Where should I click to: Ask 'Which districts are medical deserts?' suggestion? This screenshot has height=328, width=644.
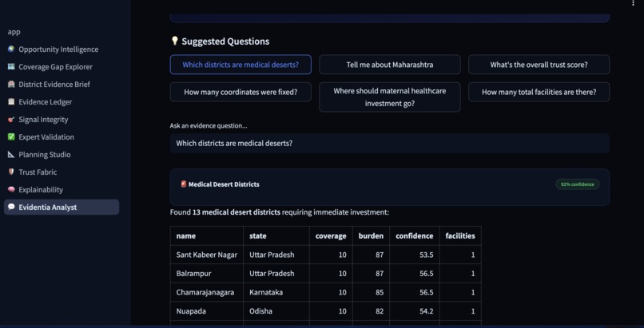[x=241, y=65]
